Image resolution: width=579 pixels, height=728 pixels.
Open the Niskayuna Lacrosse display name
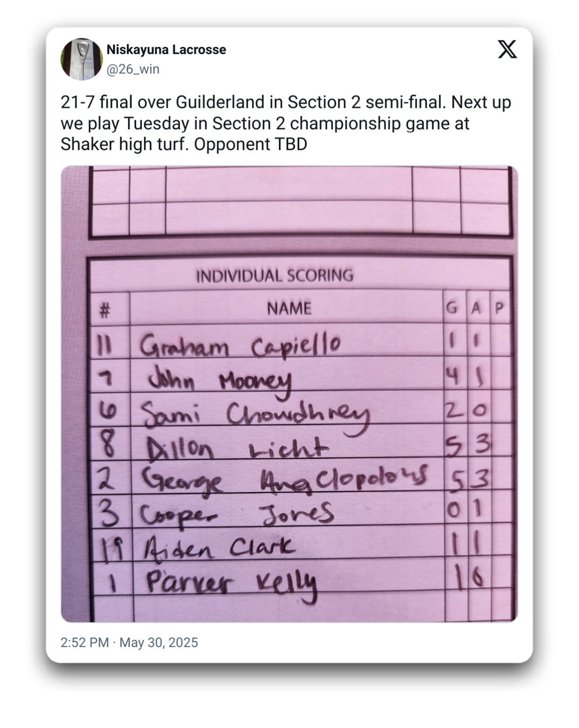pyautogui.click(x=166, y=50)
